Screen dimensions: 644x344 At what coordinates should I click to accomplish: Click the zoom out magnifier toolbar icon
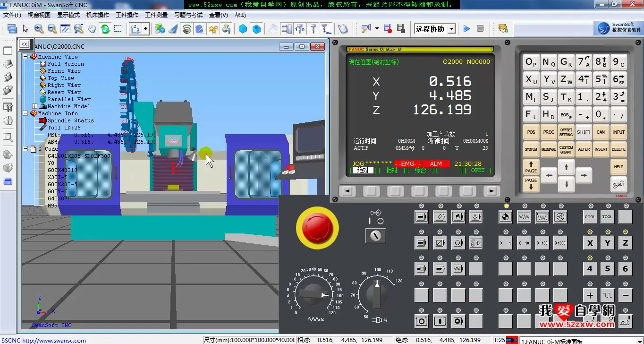pos(52,29)
